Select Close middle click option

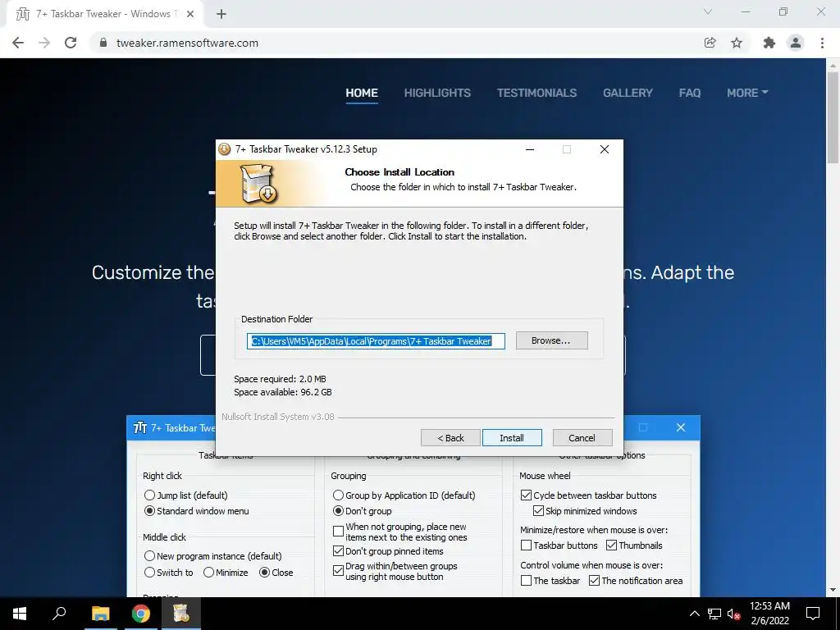(276, 573)
